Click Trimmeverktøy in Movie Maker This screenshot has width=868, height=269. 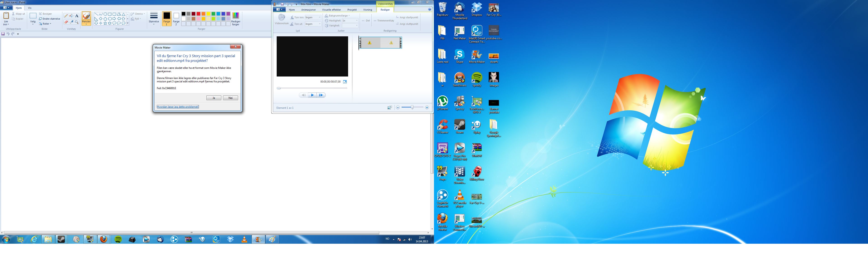pos(384,21)
